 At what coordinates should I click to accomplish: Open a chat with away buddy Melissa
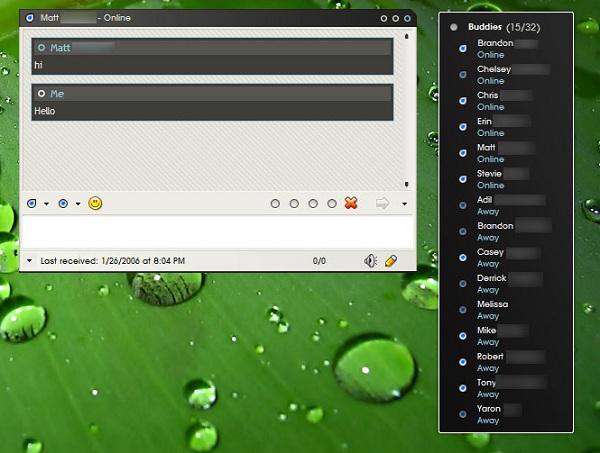492,304
